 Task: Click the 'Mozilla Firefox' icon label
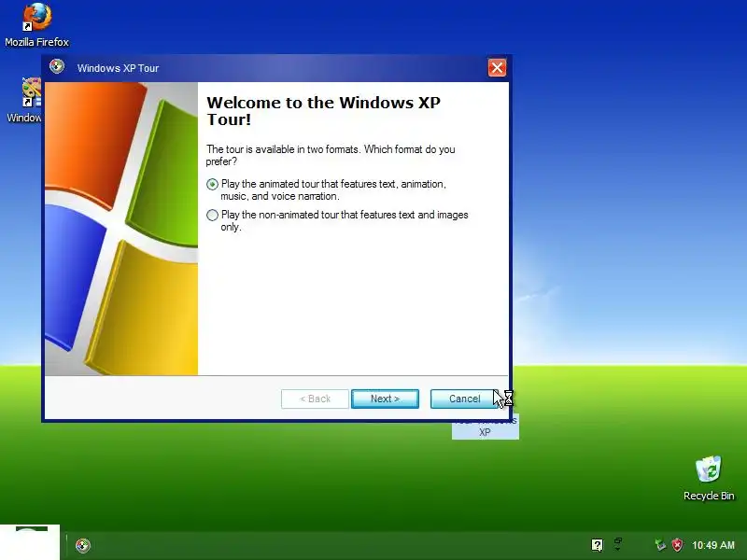click(x=36, y=42)
